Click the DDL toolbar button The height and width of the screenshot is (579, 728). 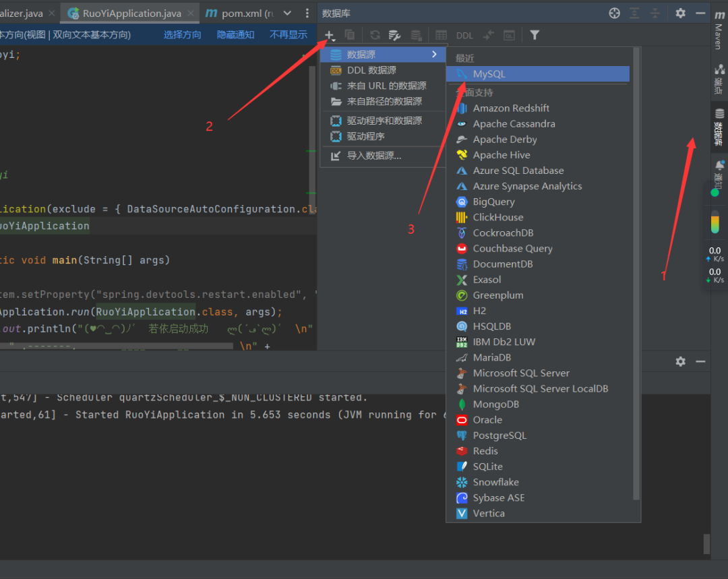pyautogui.click(x=464, y=36)
